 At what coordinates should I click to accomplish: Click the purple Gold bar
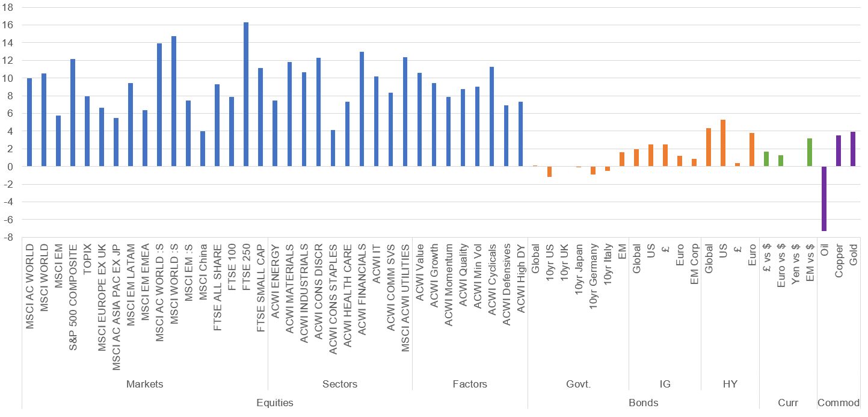click(853, 149)
